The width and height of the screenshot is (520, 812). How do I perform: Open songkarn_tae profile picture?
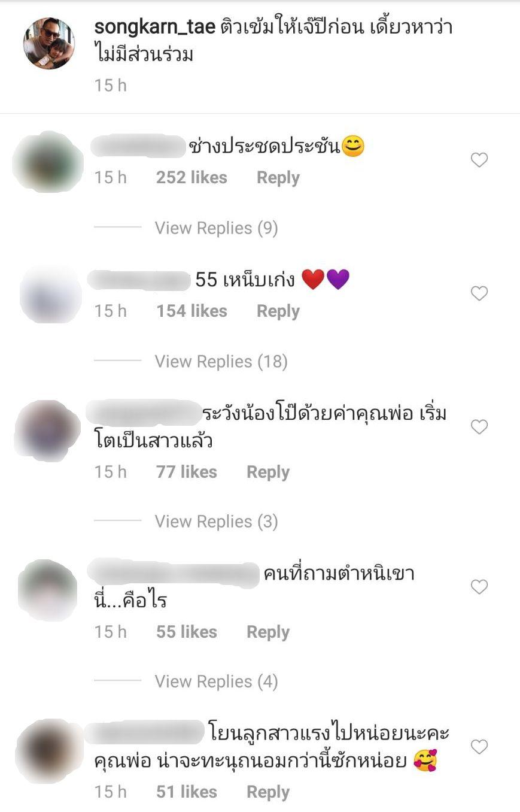point(49,43)
